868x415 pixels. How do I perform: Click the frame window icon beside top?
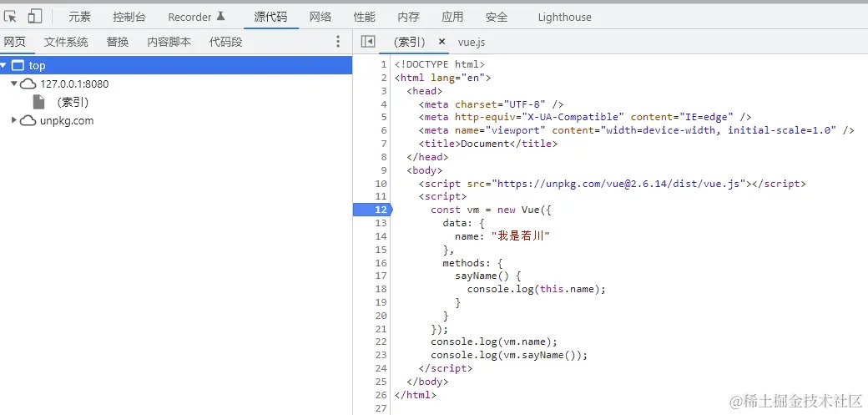click(18, 65)
